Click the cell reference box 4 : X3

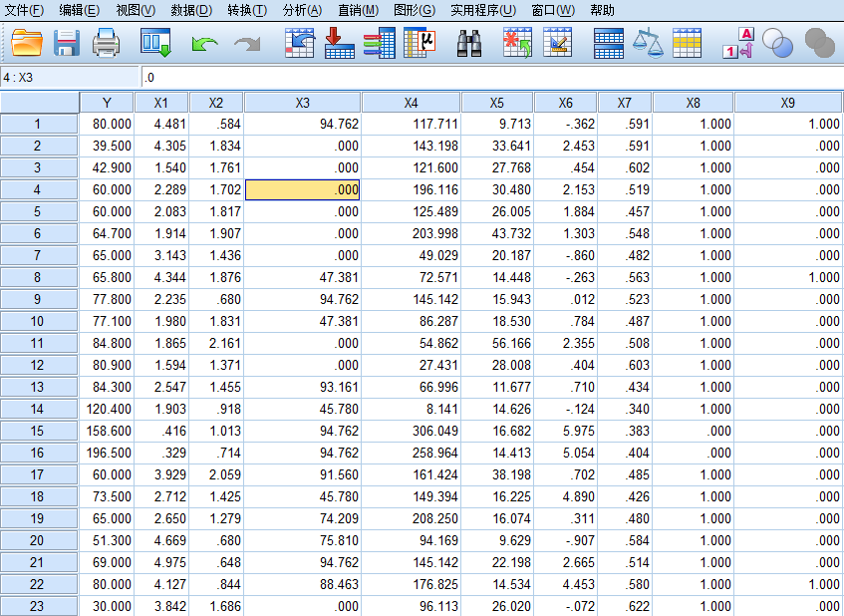70,78
